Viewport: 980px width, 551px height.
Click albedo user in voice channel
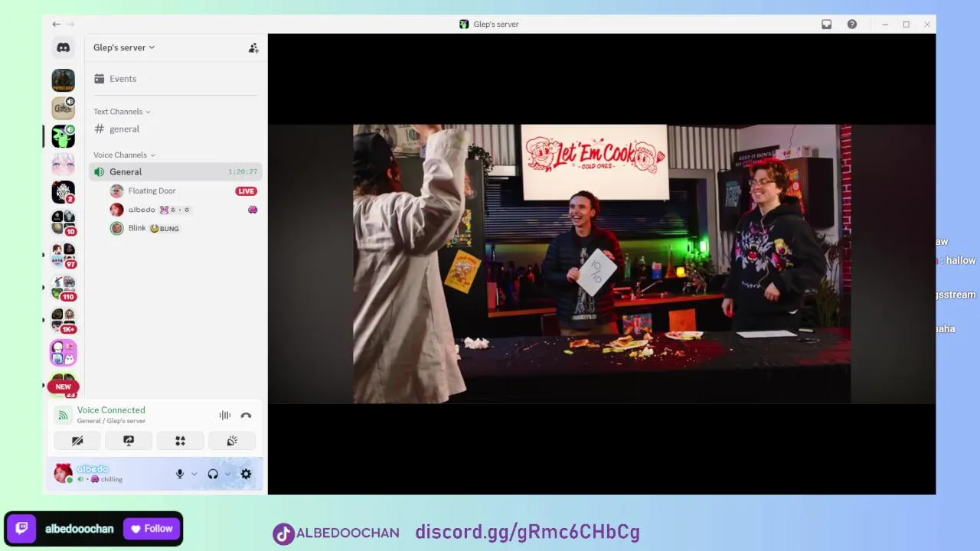click(x=142, y=210)
